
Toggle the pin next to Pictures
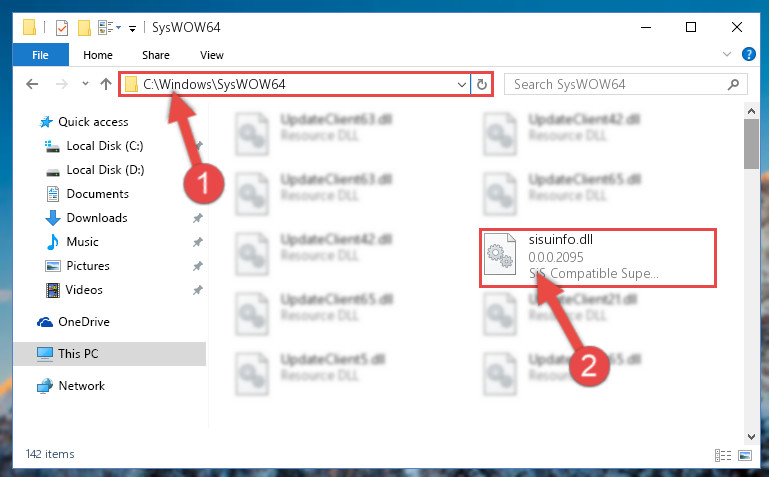[198, 266]
